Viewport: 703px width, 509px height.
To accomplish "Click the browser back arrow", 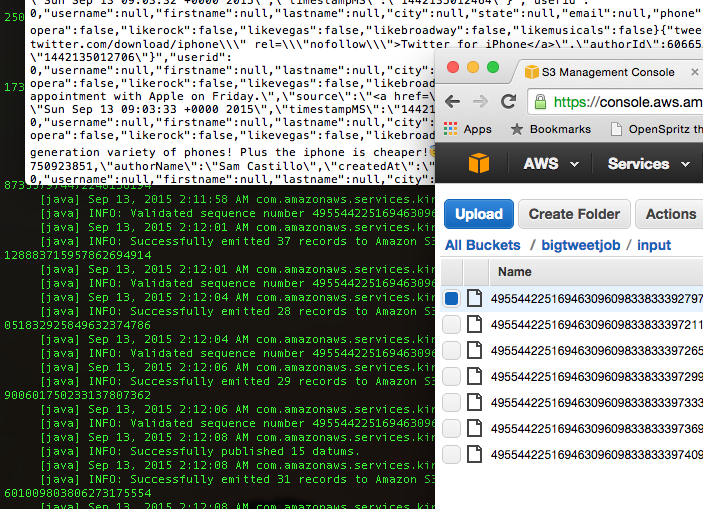I will coord(452,102).
